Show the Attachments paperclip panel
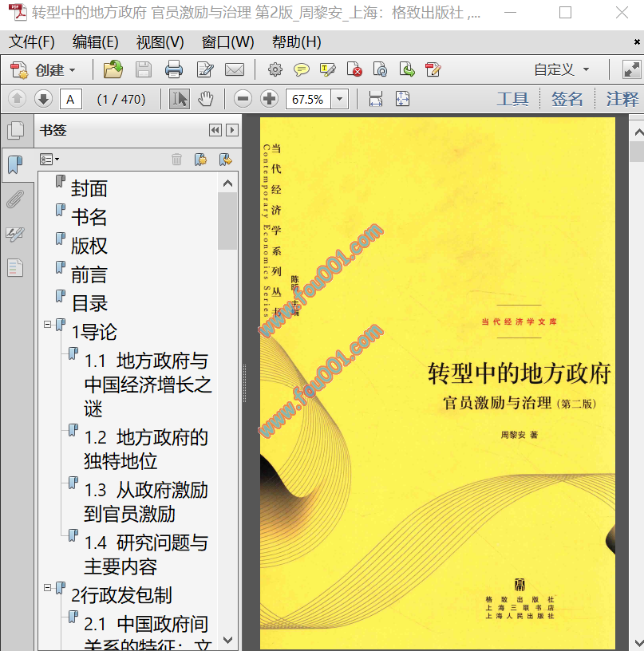The width and height of the screenshot is (644, 651). (16, 199)
